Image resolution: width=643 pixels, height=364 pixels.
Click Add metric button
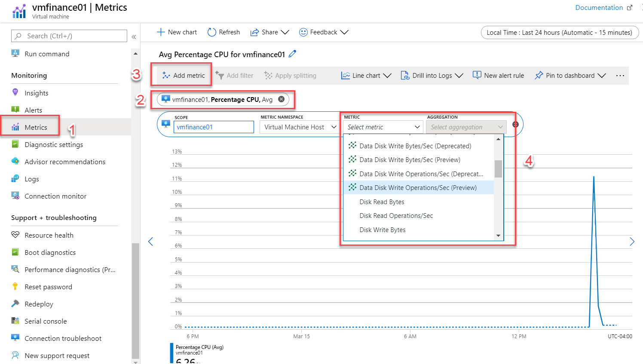pos(184,76)
